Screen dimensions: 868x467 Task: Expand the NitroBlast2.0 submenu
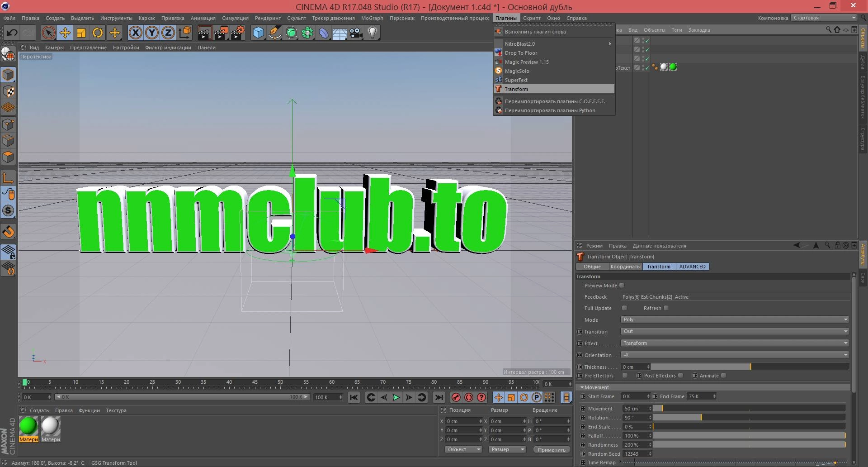pyautogui.click(x=554, y=44)
